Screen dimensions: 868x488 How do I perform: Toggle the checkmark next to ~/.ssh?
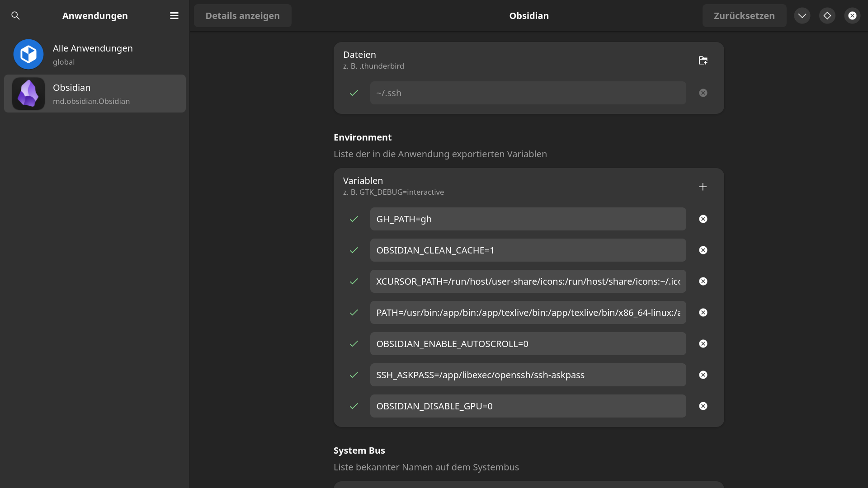(x=354, y=93)
